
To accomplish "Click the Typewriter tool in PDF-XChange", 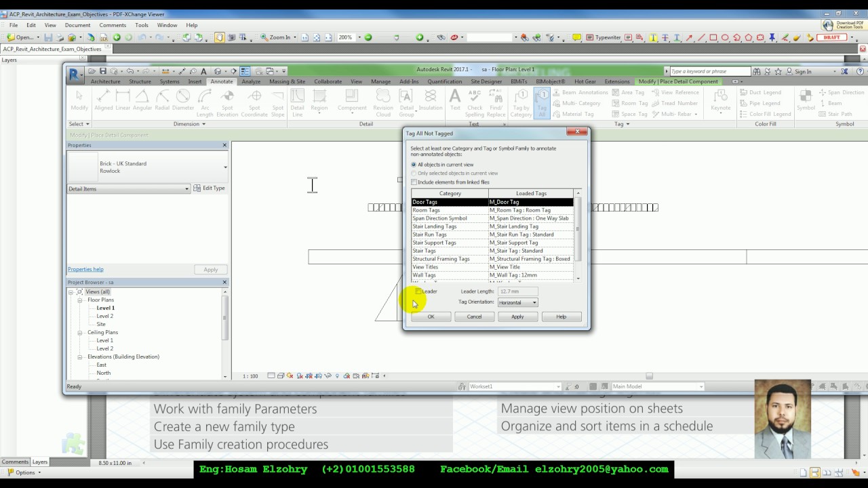I will [x=603, y=37].
